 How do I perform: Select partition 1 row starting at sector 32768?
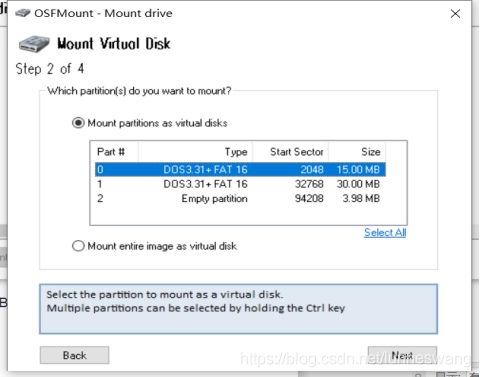tap(240, 184)
